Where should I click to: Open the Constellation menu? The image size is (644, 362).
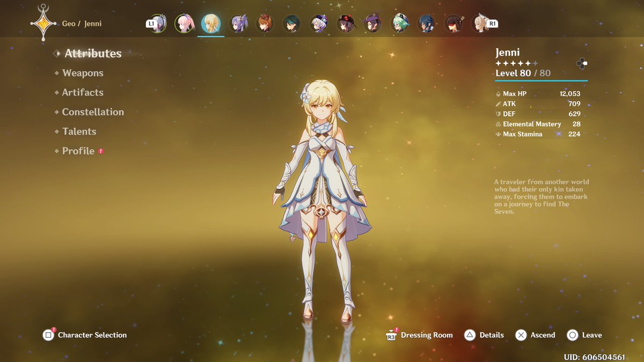click(93, 112)
